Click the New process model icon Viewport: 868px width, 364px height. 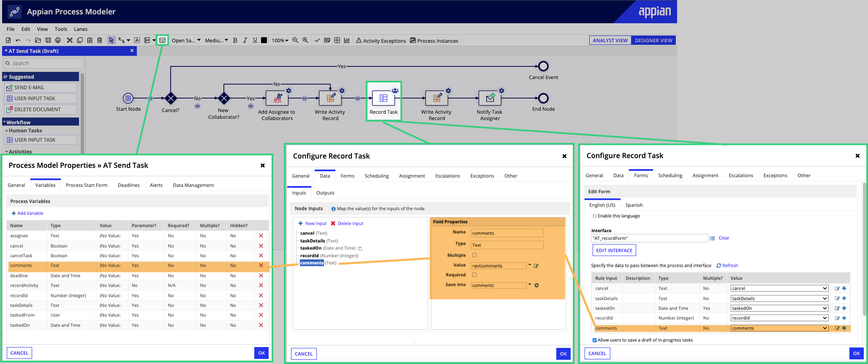[x=8, y=40]
